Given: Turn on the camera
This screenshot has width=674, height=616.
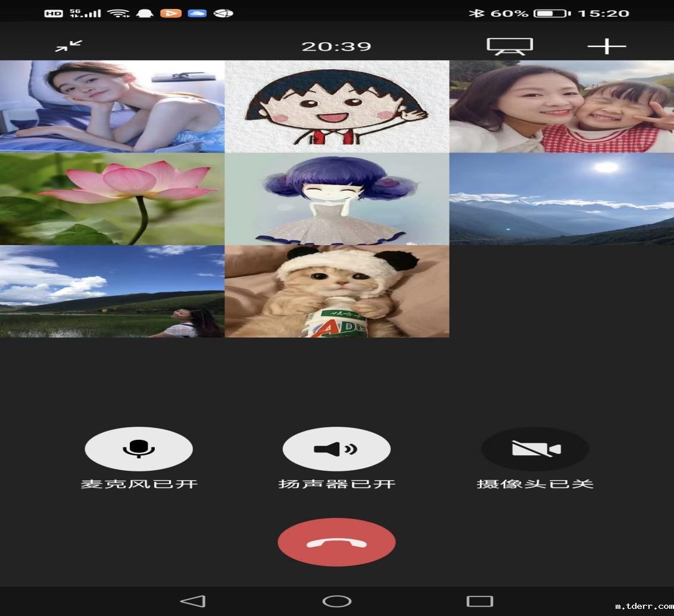Looking at the screenshot, I should click(x=535, y=449).
